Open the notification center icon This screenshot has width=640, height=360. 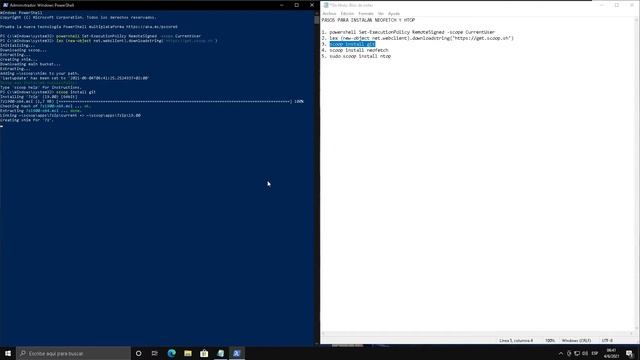tap(629, 353)
